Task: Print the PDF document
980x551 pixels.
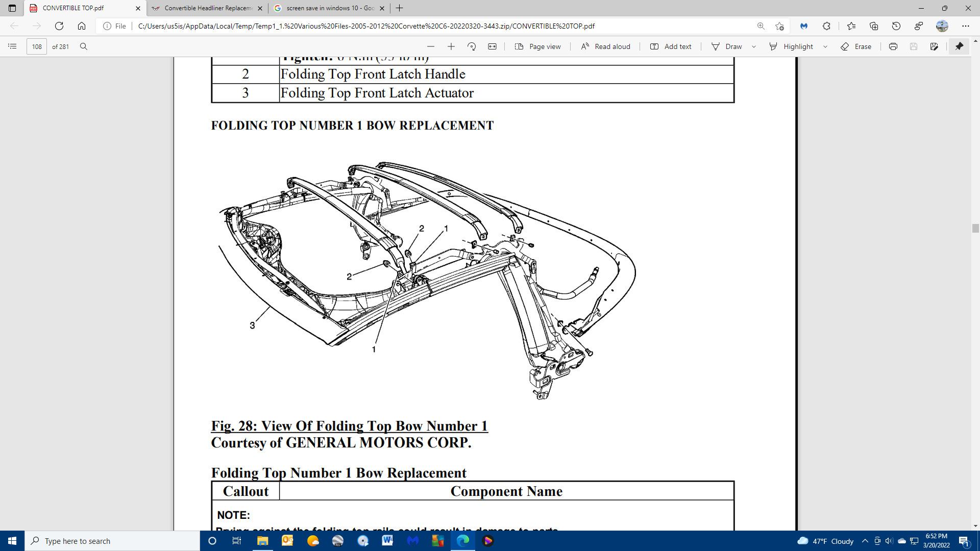Action: click(x=893, y=46)
